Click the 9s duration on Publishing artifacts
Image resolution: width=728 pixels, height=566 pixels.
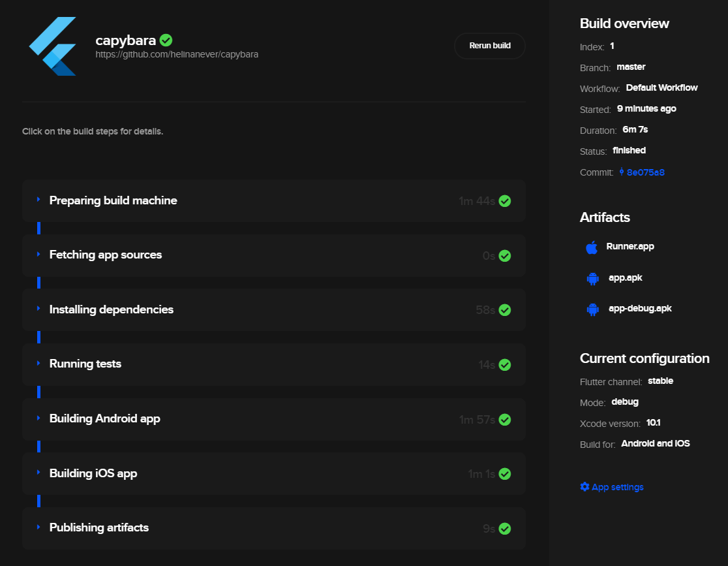pyautogui.click(x=489, y=529)
